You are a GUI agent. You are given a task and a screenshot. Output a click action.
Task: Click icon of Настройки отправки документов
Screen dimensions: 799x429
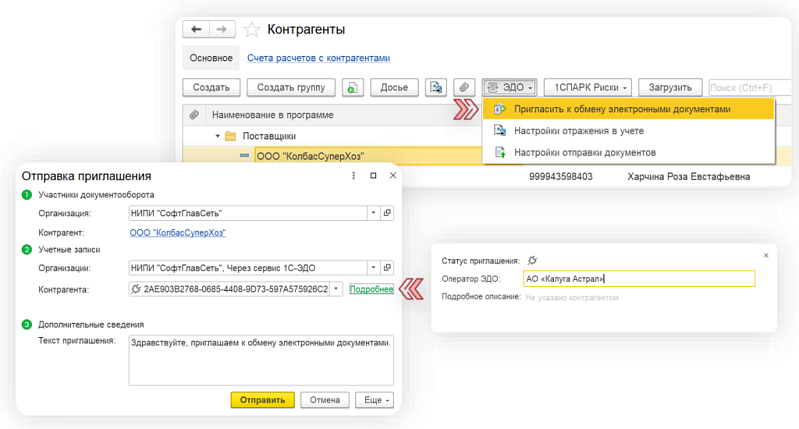[500, 152]
